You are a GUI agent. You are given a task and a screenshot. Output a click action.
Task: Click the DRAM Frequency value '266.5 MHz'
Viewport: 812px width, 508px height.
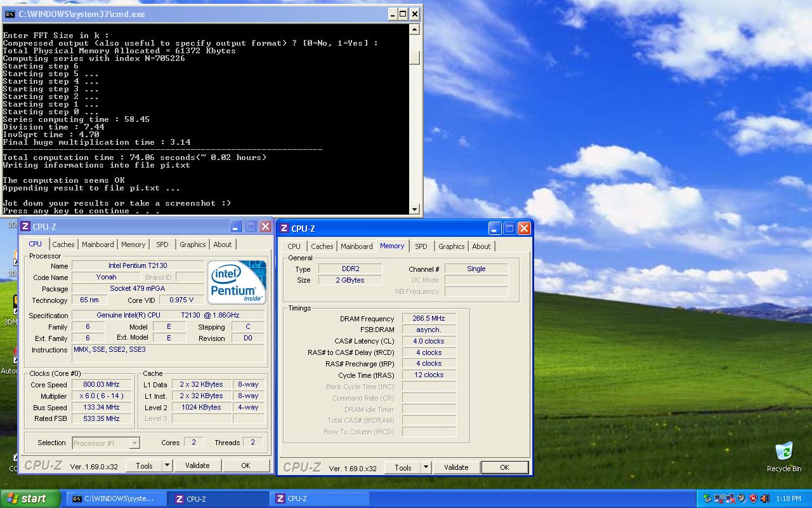click(x=429, y=318)
